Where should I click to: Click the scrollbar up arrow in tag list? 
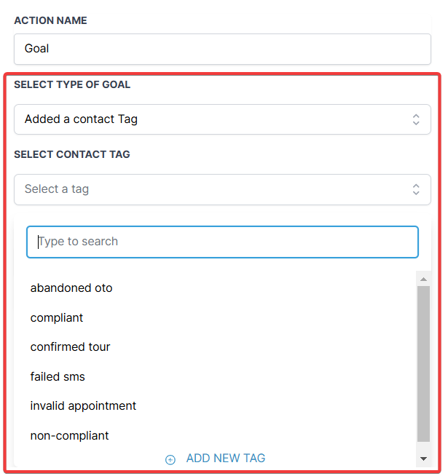tap(423, 279)
